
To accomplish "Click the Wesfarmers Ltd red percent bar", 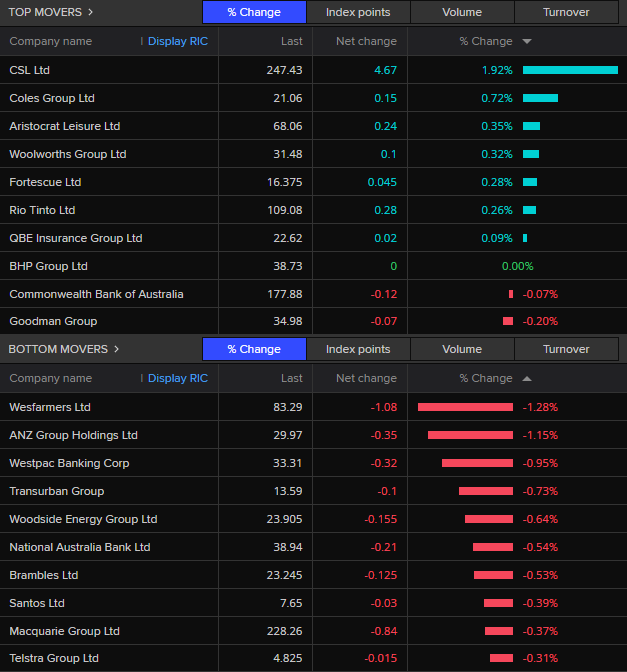I will point(465,407).
